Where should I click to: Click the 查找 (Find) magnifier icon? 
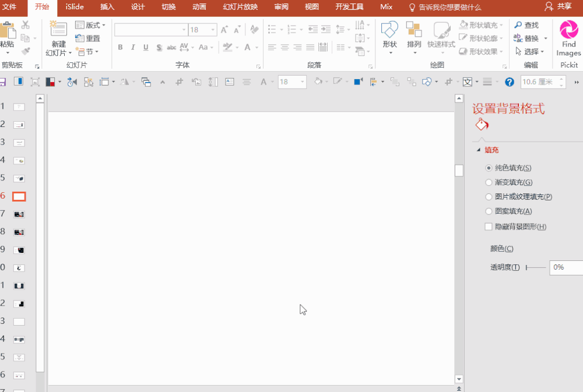[x=518, y=25]
